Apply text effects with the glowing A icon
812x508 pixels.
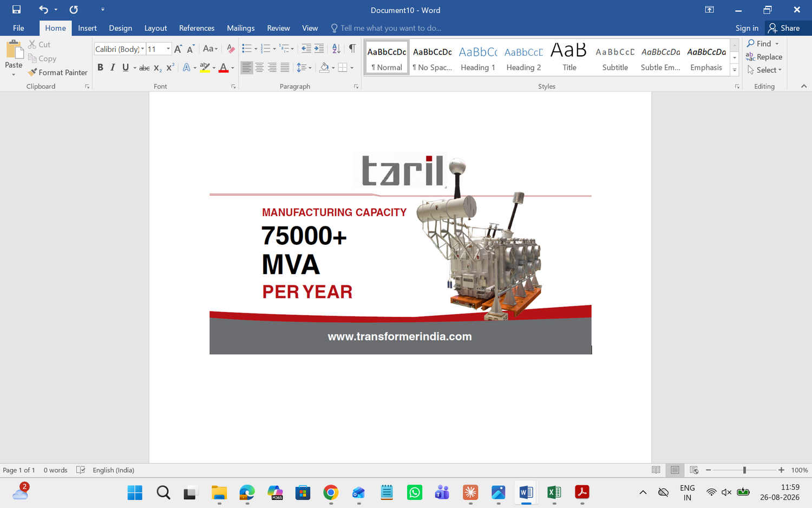(x=186, y=68)
